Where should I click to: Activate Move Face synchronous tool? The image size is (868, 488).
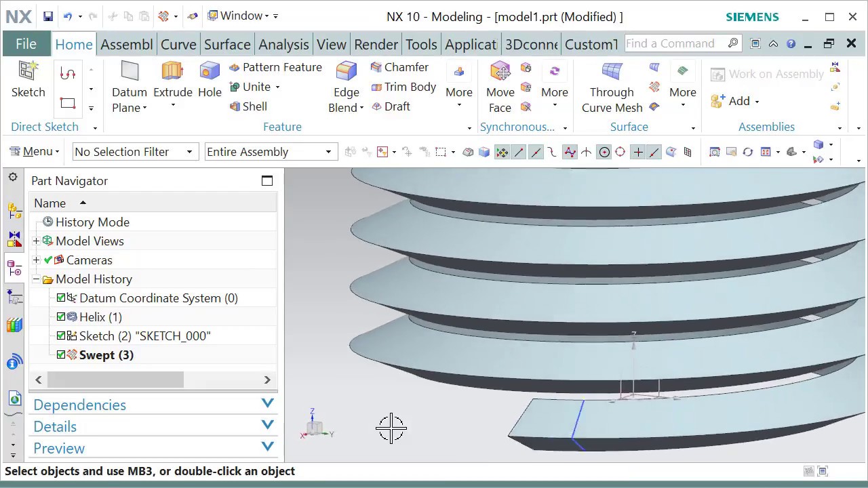500,87
